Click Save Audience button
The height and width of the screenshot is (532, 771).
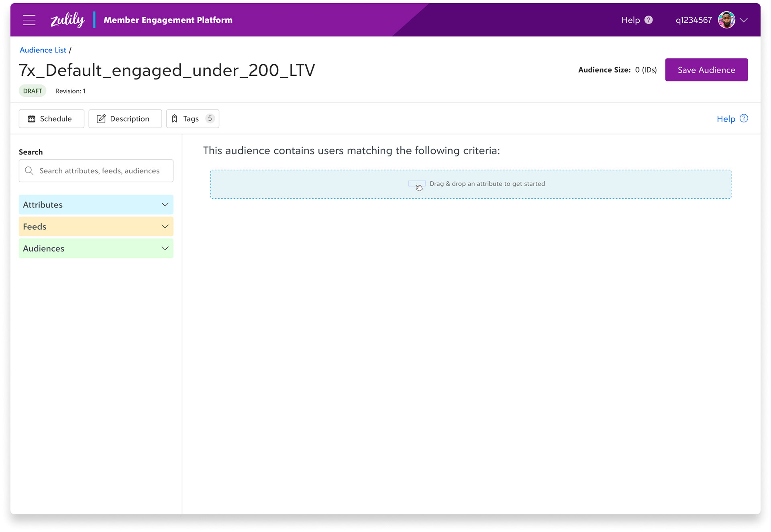(706, 70)
